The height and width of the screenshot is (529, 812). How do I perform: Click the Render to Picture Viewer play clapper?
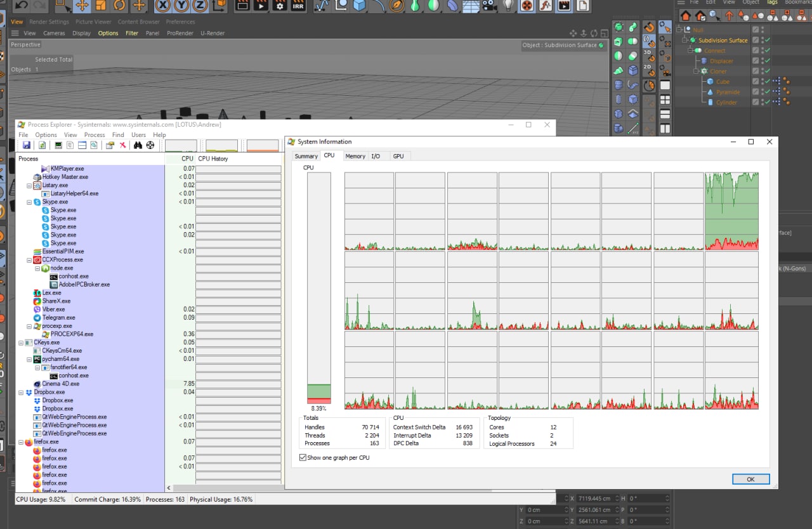tap(261, 6)
